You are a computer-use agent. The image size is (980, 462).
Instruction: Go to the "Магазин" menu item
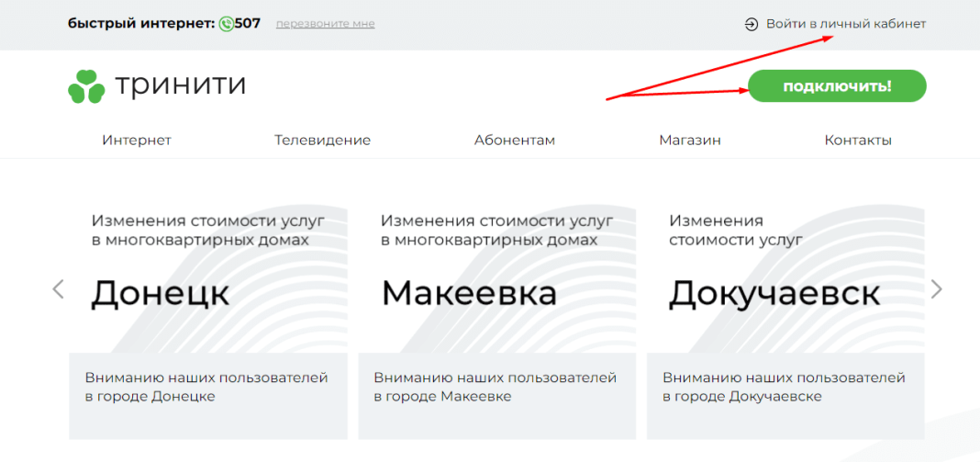click(689, 141)
